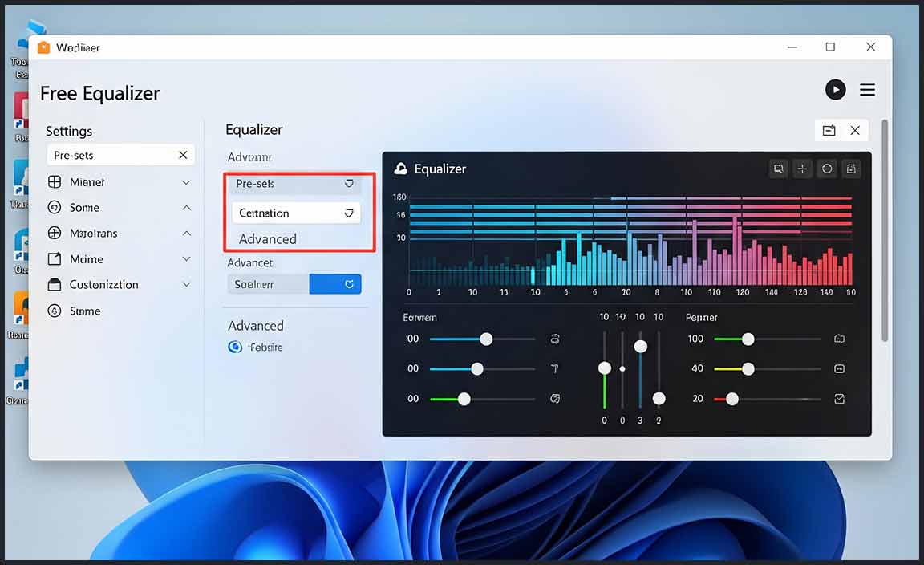Click the Customization box icon
The height and width of the screenshot is (565, 924).
click(55, 284)
